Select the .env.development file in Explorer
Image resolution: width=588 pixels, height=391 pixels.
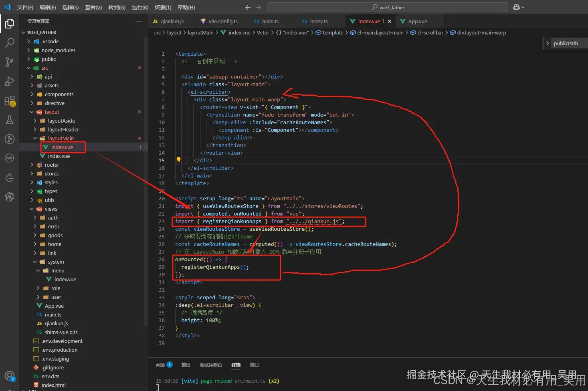coord(61,341)
